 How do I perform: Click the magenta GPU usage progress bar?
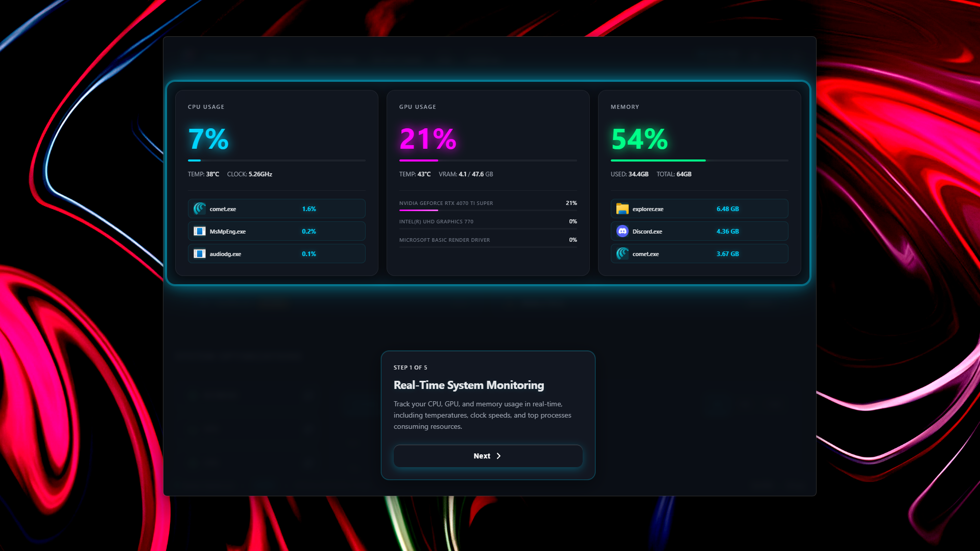pyautogui.click(x=419, y=160)
